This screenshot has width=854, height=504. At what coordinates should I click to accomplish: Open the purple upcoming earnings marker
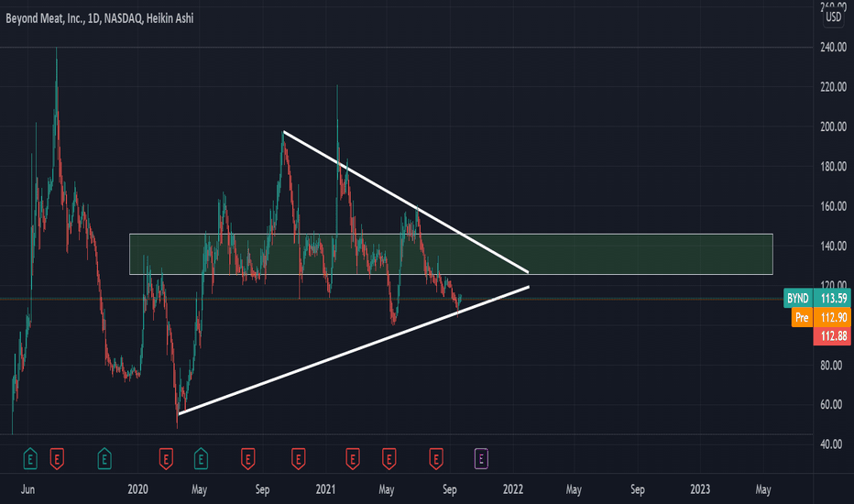481,459
